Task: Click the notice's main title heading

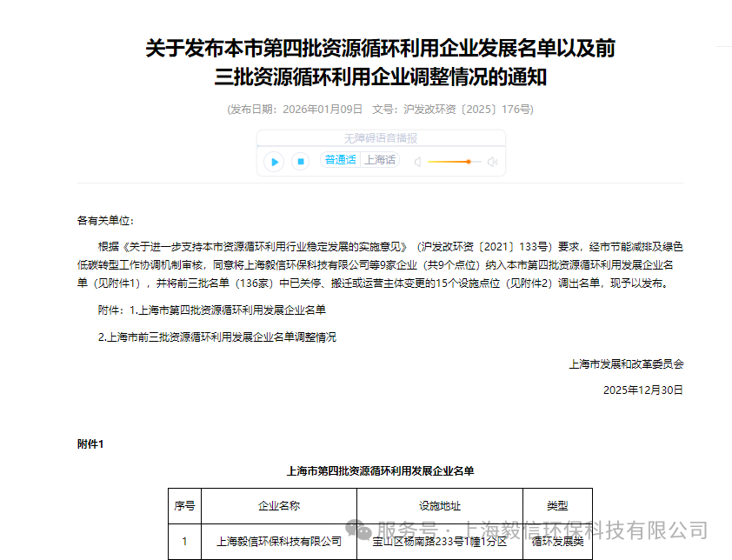Action: [x=380, y=63]
